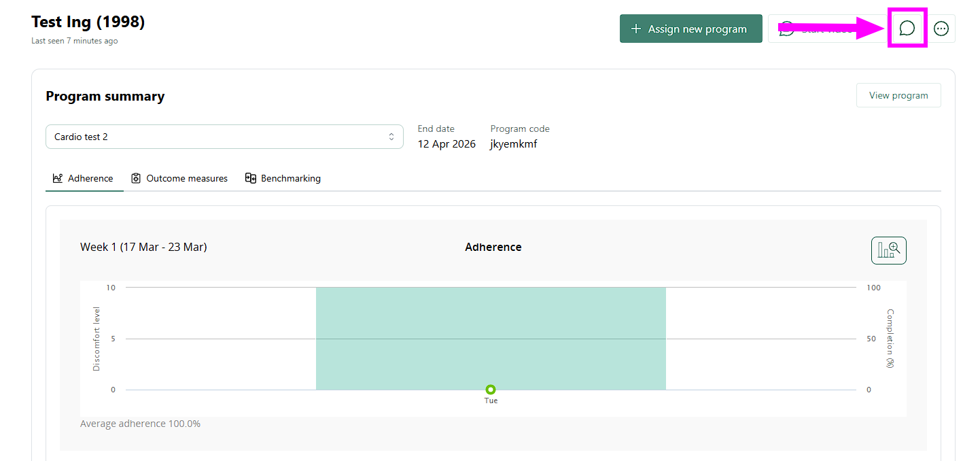Click the green adherence bar in chart
This screenshot has width=980, height=461.
click(491, 339)
